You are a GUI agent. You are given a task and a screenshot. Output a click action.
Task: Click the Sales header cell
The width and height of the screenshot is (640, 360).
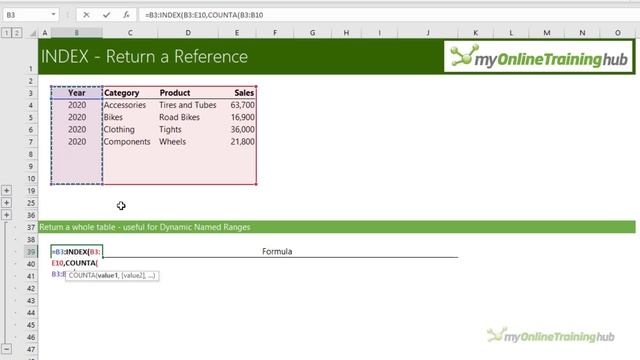(x=237, y=93)
